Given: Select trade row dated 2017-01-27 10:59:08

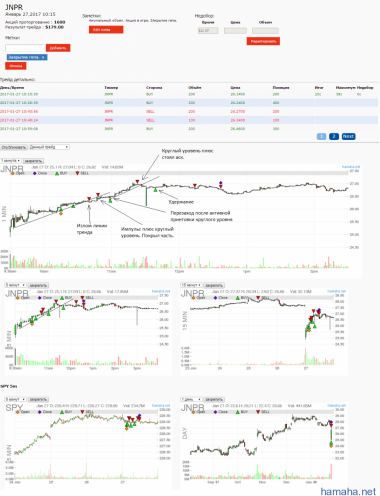Looking at the screenshot, I should (x=189, y=129).
